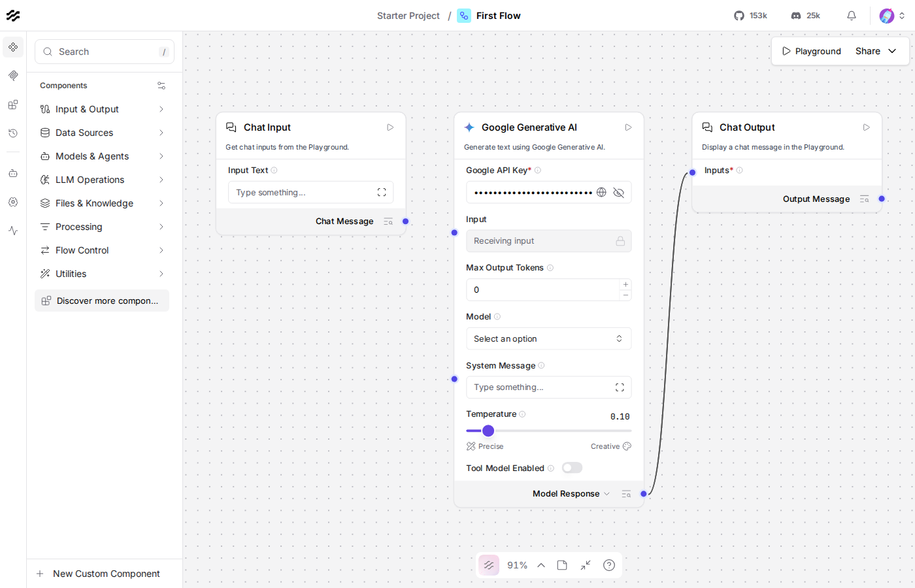Click the gear-like icon in the left rail

pyautogui.click(x=13, y=202)
